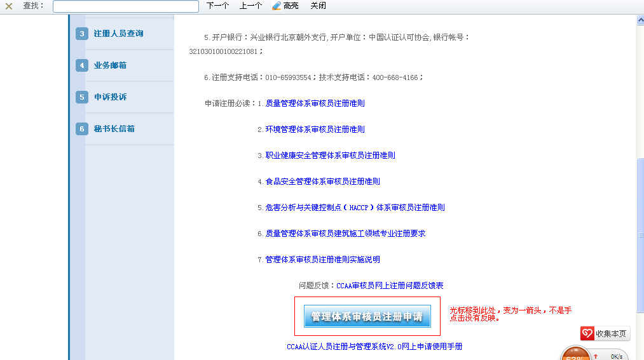The width and height of the screenshot is (644, 360).
Task: Click the number 4 sidebar badge
Action: (82, 65)
